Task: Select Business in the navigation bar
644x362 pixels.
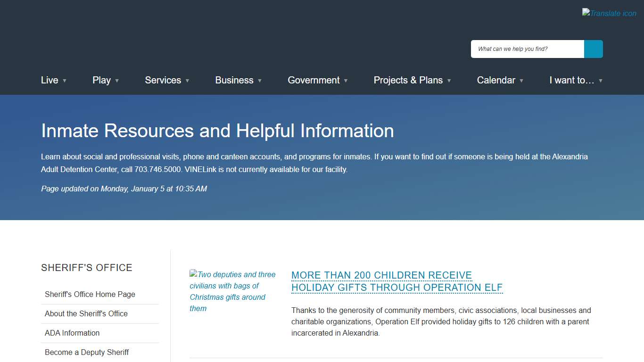Action: (234, 80)
